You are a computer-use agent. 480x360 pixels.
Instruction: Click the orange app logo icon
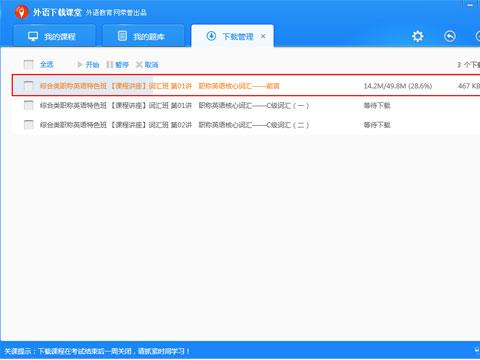pyautogui.click(x=21, y=12)
